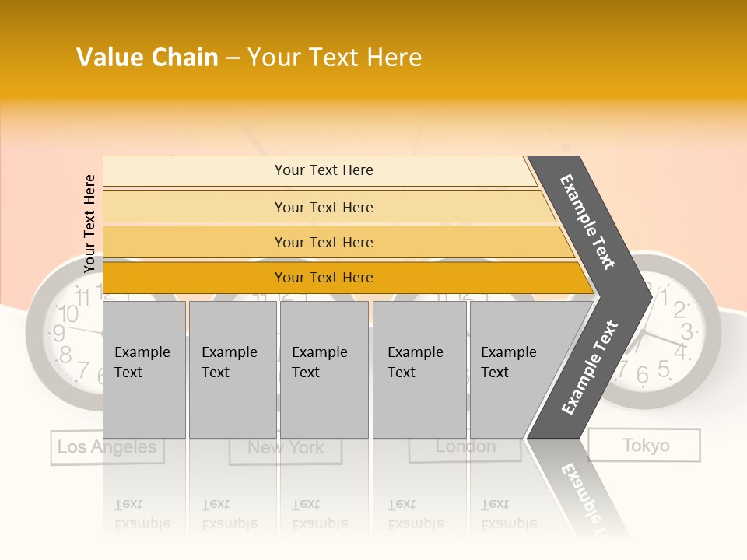
Task: Click the vertical "Your Text Here" label
Action: [89, 223]
